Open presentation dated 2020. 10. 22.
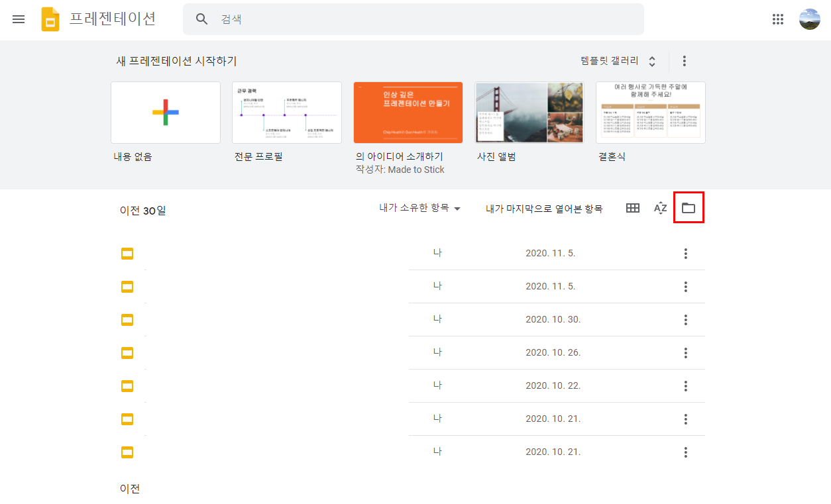Screen dimensions: 831x504 coord(412,386)
